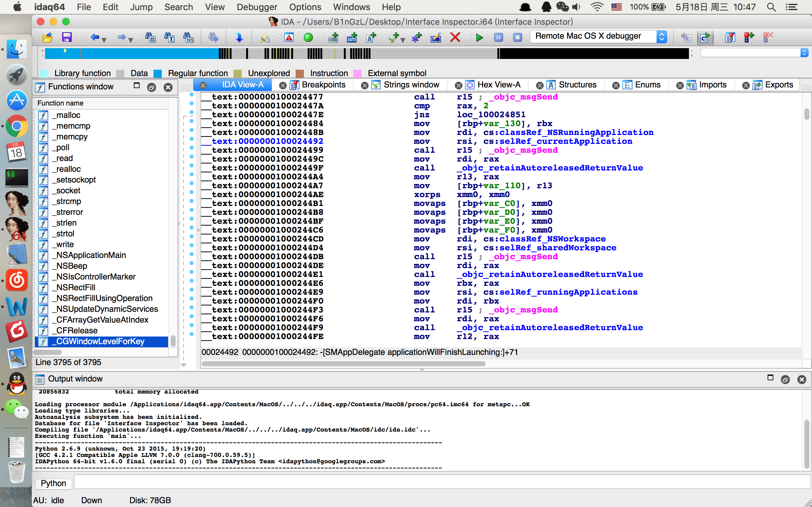
Task: Click the blue breakpoint dot at address 100024492
Action: (x=192, y=139)
